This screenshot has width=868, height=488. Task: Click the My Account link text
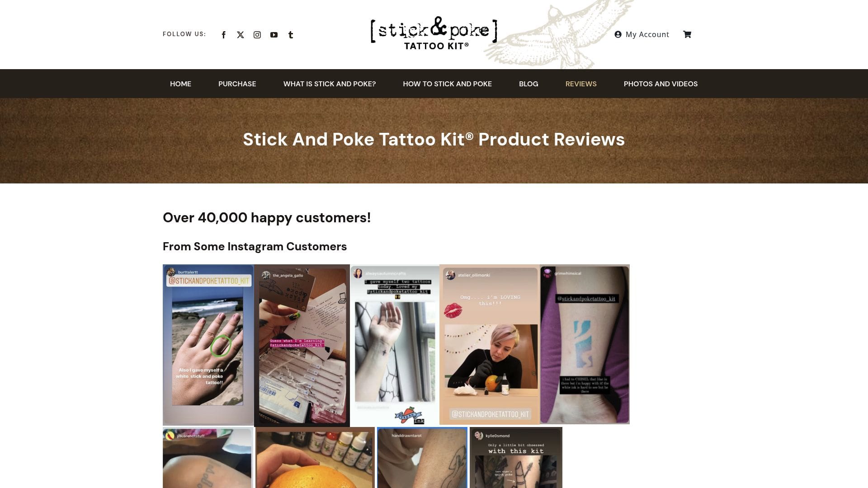[x=647, y=34]
